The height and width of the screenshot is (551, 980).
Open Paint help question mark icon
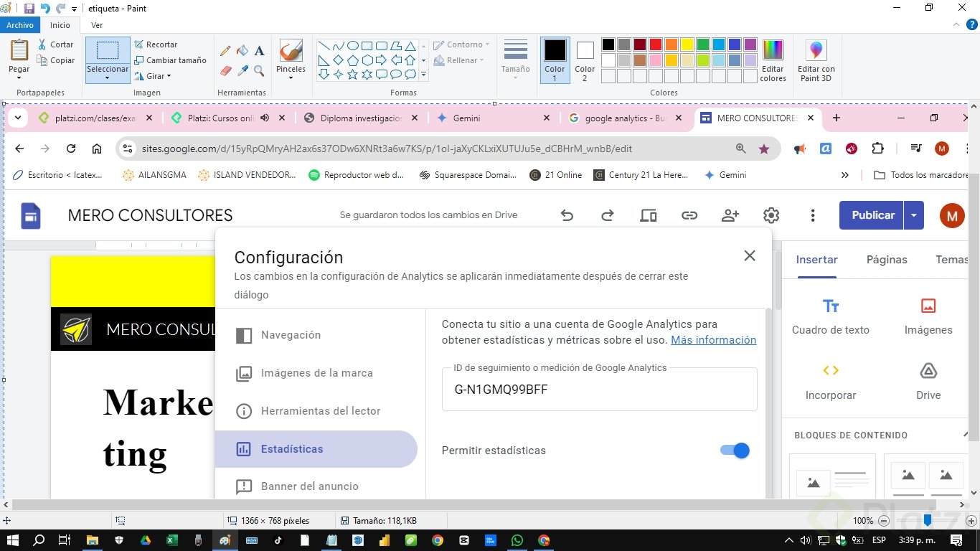[972, 25]
